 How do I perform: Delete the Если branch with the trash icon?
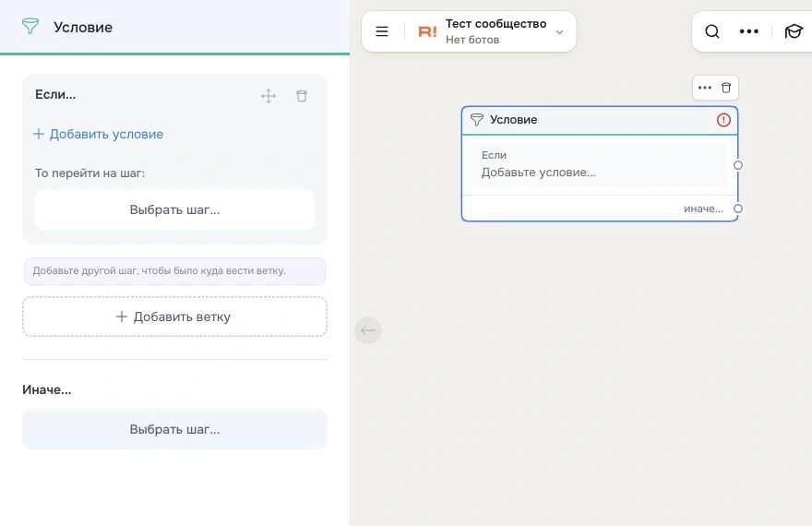click(x=302, y=96)
